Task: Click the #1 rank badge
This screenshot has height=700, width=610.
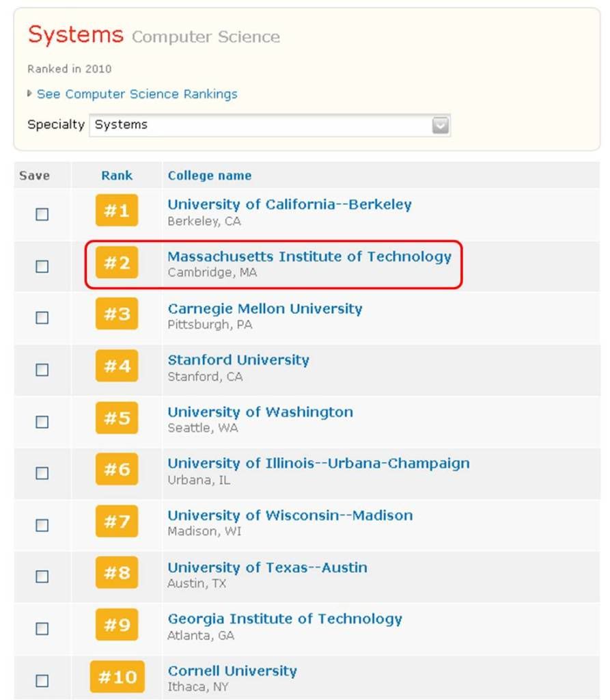Action: (x=116, y=211)
